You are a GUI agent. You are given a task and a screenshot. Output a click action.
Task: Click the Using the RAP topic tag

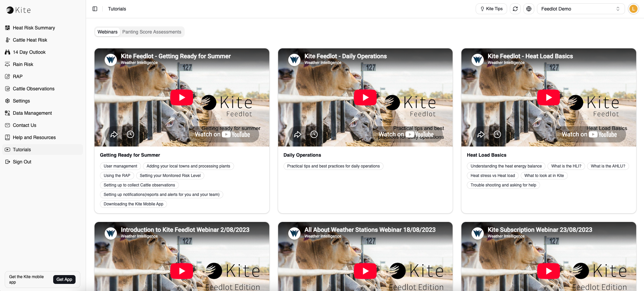point(117,176)
